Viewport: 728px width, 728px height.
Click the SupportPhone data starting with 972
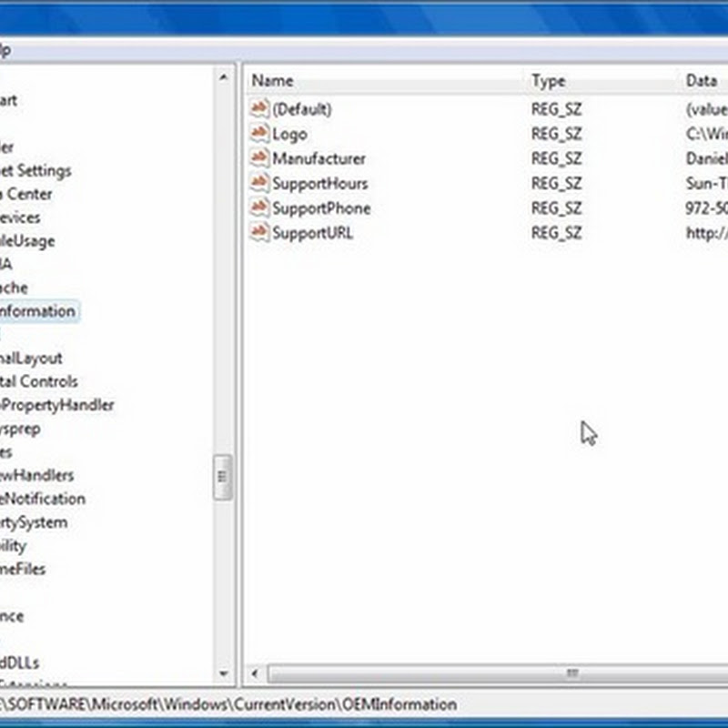707,208
